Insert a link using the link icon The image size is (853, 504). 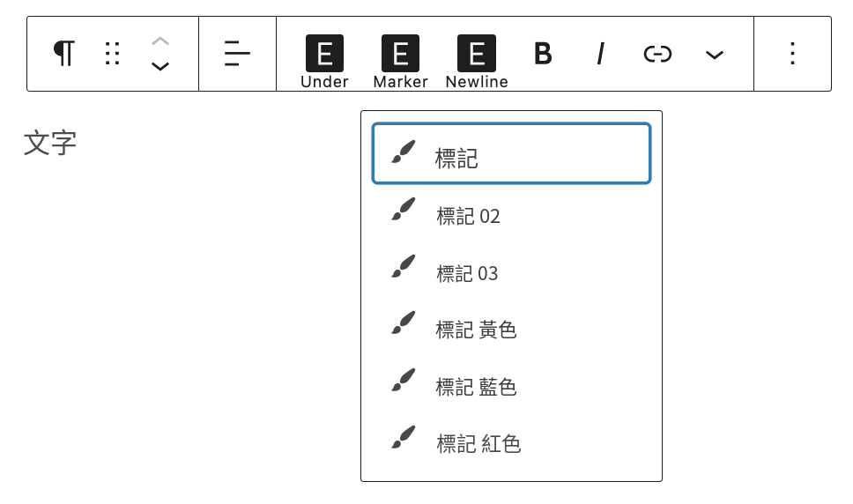(657, 54)
